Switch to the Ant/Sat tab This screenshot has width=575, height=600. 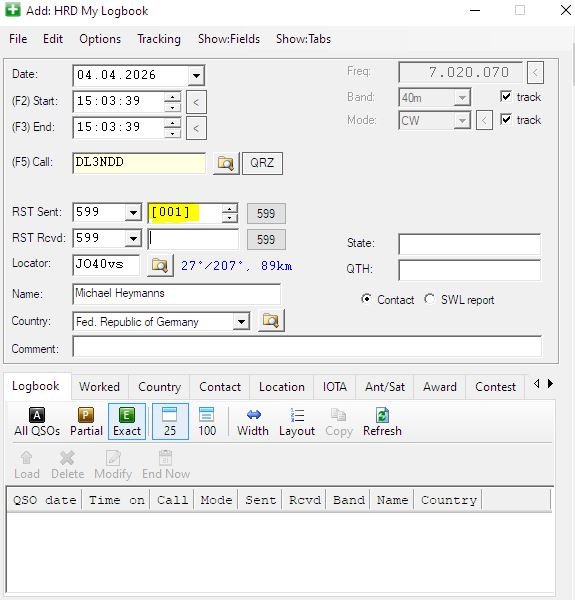pos(385,386)
